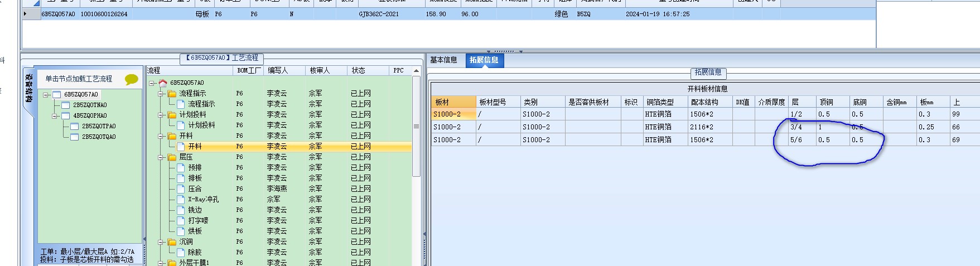Click the yellow speech bubble hint icon
This screenshot has height=266, width=980.
coord(132,79)
